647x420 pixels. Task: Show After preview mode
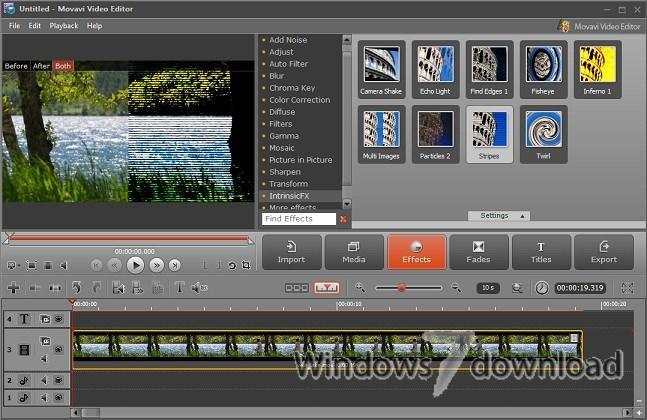tap(41, 66)
